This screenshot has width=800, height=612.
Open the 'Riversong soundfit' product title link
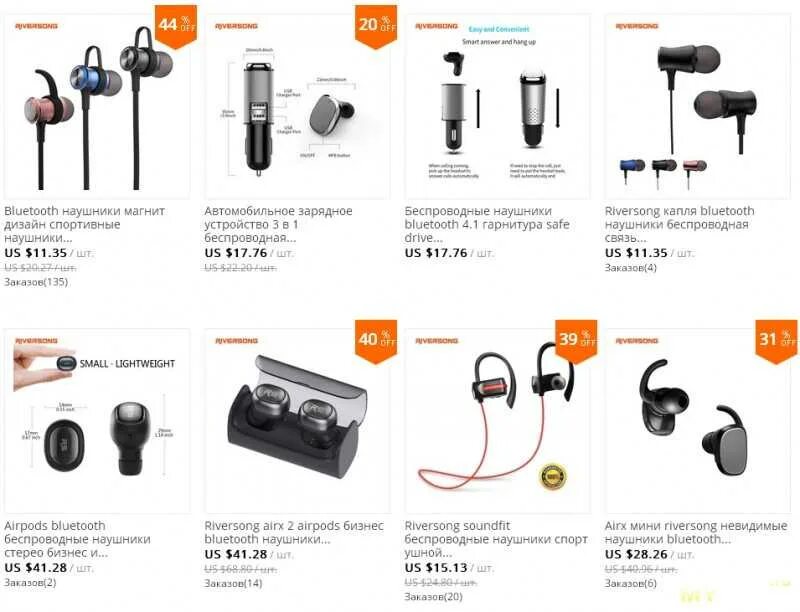(496, 539)
